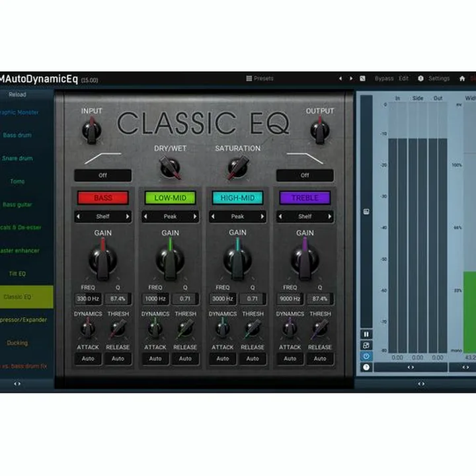
Task: Click the BASS RELEASE Auto button
Action: point(118,359)
